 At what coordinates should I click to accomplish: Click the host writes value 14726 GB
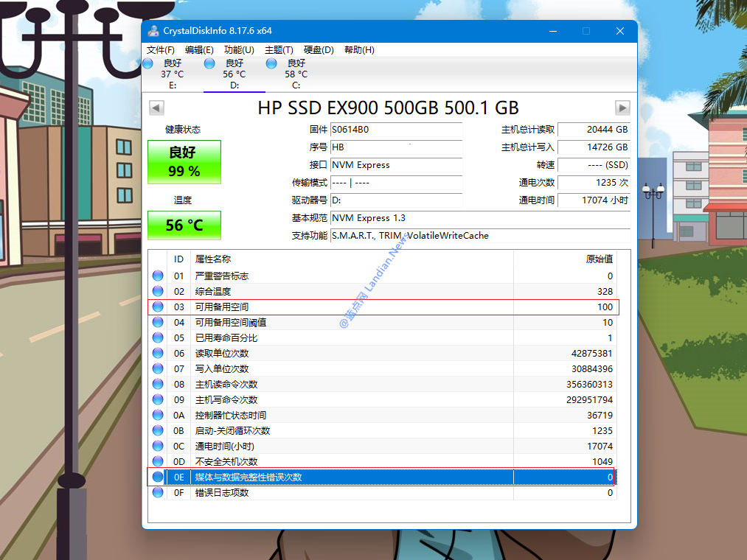[594, 147]
